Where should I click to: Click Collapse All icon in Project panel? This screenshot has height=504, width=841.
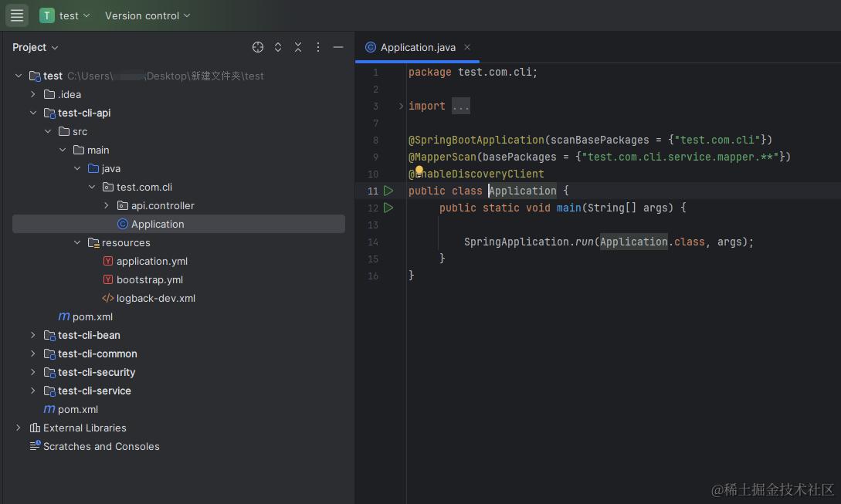pos(298,47)
